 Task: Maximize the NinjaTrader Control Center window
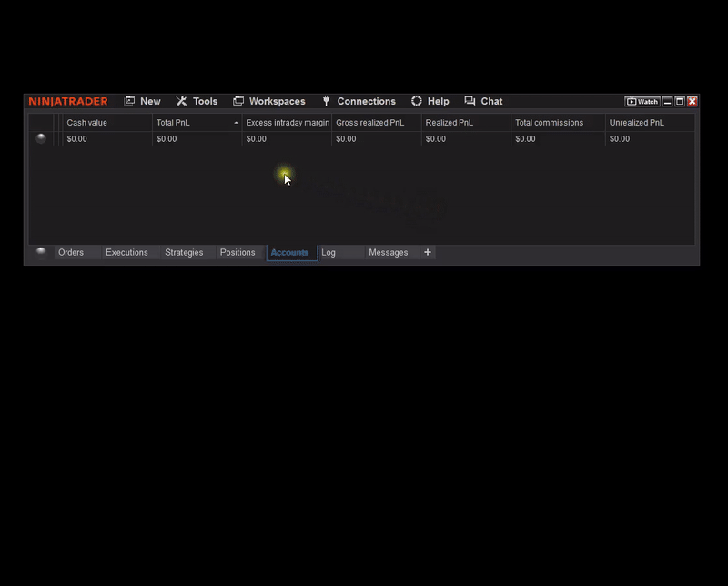tap(680, 102)
